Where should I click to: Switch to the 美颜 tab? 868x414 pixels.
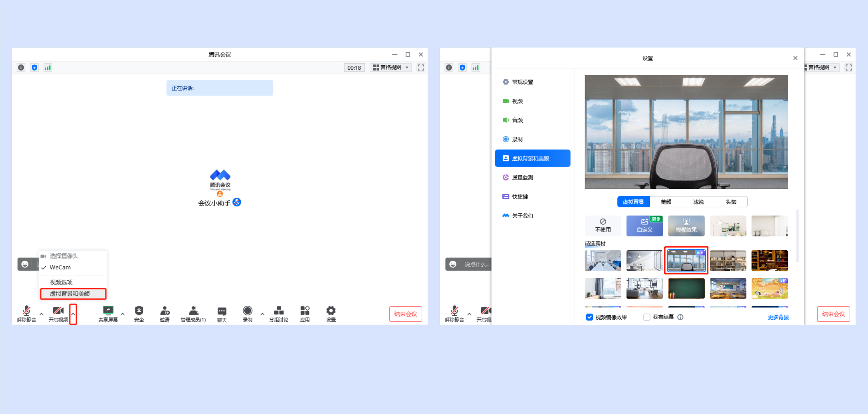[666, 202]
